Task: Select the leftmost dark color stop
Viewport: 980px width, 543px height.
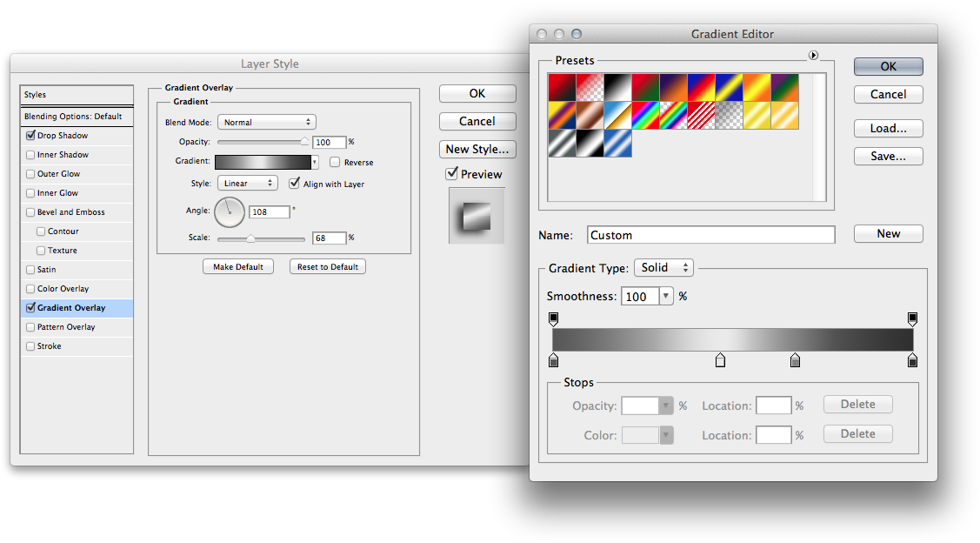Action: point(553,360)
